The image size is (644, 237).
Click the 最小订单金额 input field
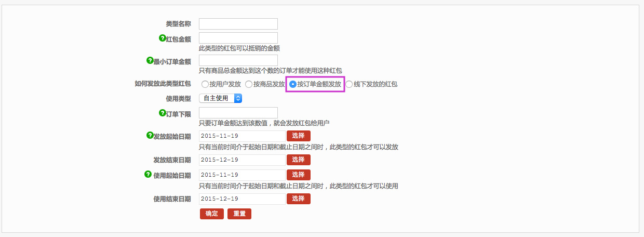238,60
